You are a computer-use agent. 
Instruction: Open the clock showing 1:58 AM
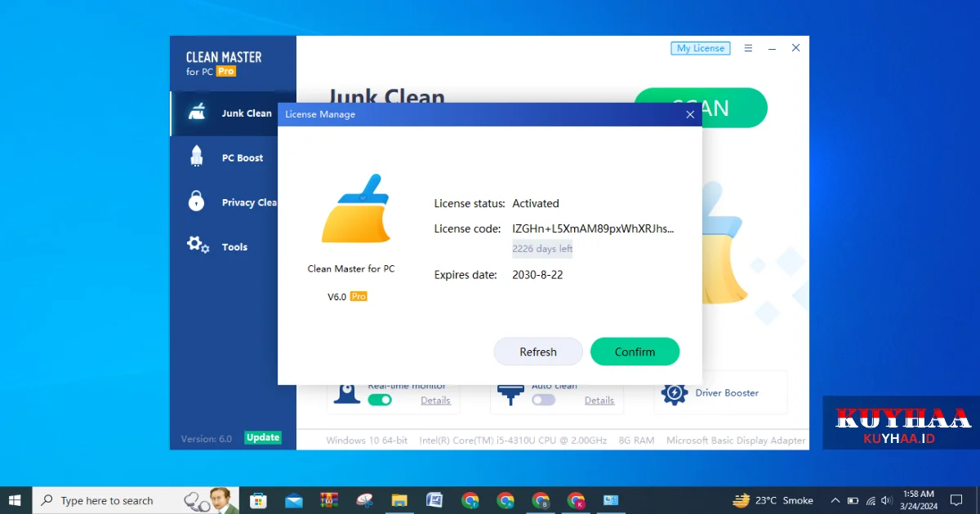tap(920, 500)
